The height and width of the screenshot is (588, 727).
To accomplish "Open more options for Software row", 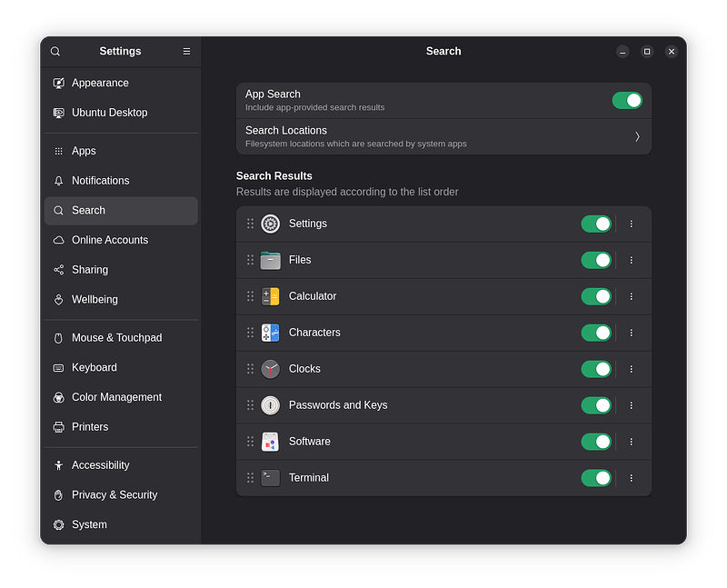I will click(631, 442).
